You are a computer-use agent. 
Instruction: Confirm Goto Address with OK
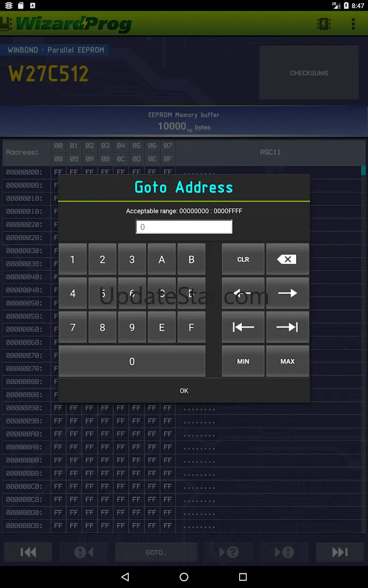(x=184, y=391)
